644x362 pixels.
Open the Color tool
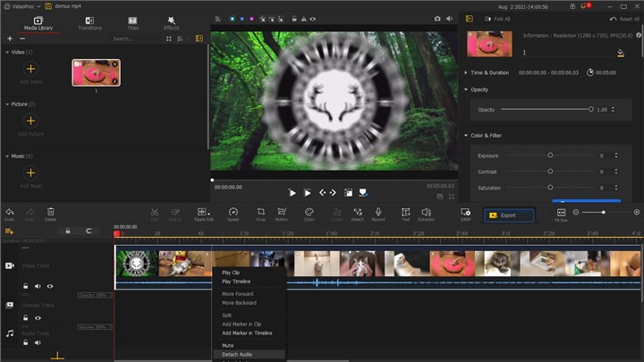[x=309, y=213]
